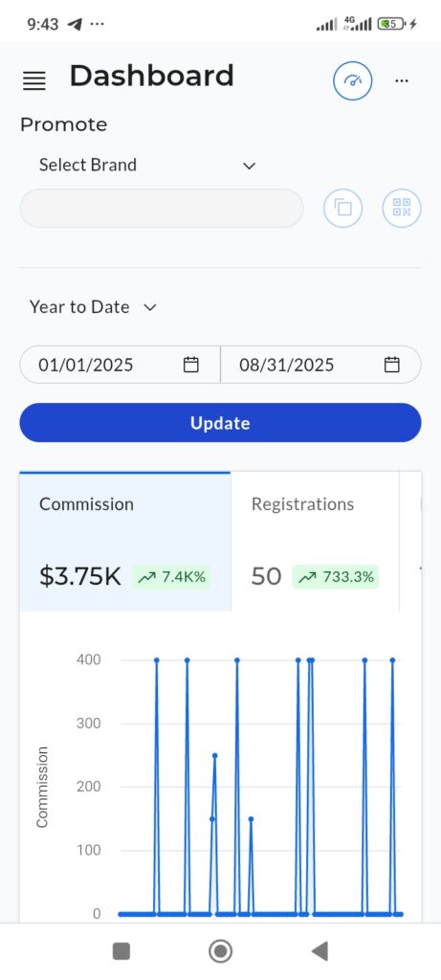The image size is (441, 980).
Task: Click the 7.4K% commission growth badge
Action: (171, 577)
